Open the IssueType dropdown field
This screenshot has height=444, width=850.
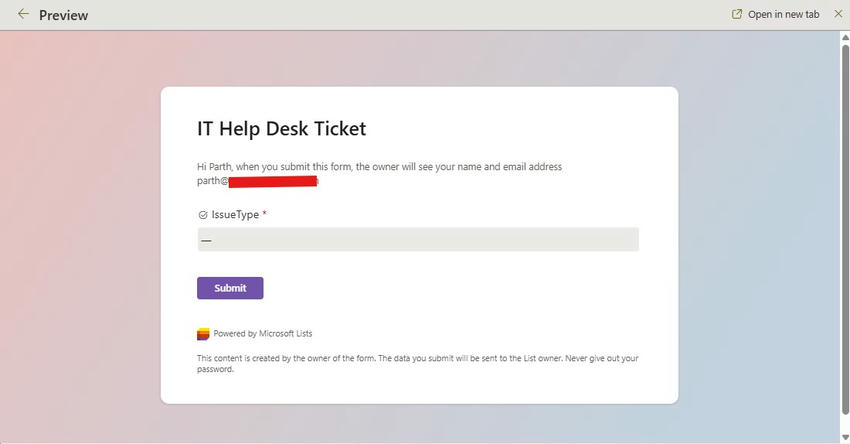(x=417, y=240)
